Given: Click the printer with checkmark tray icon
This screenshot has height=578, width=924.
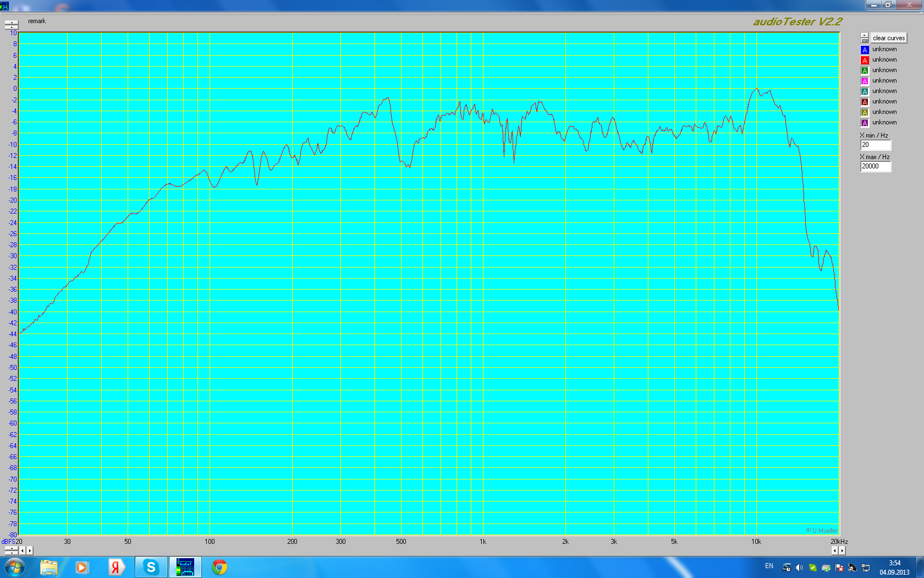Looking at the screenshot, I should (826, 568).
